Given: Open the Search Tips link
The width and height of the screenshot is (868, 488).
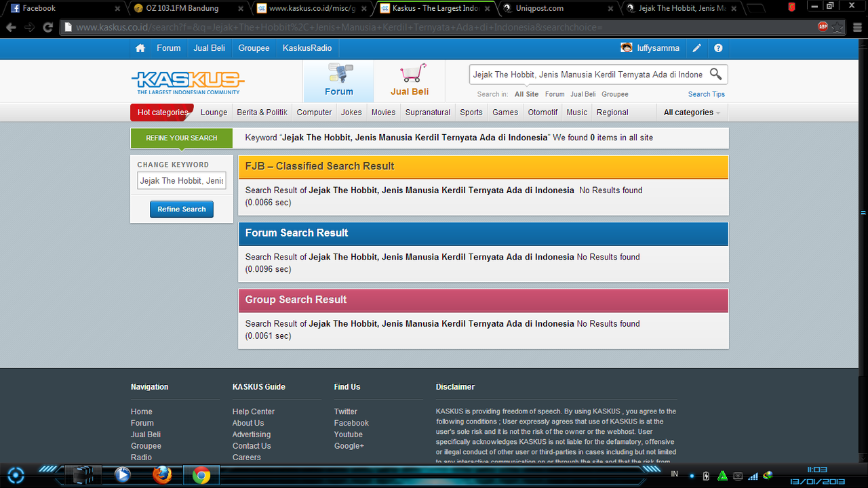Looking at the screenshot, I should (707, 94).
